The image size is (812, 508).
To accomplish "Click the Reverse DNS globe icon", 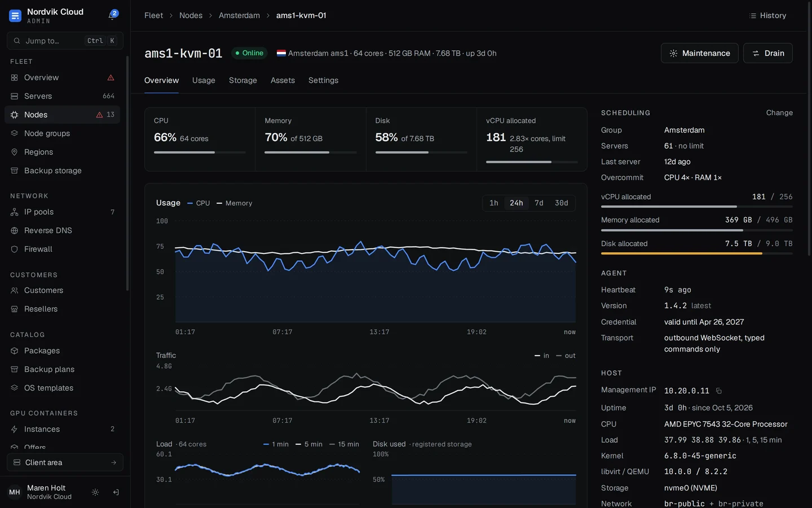I will pyautogui.click(x=15, y=230).
